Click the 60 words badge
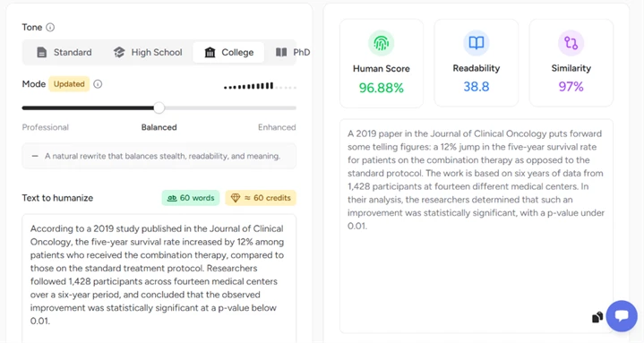 pyautogui.click(x=191, y=198)
